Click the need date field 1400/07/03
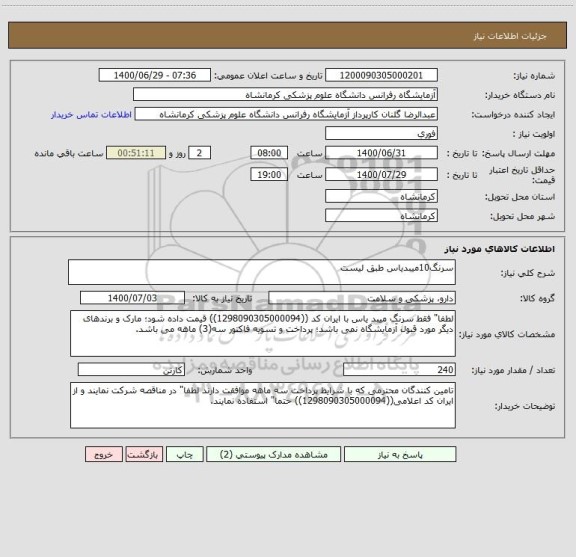Screen dimensions: 576x557 click(132, 298)
